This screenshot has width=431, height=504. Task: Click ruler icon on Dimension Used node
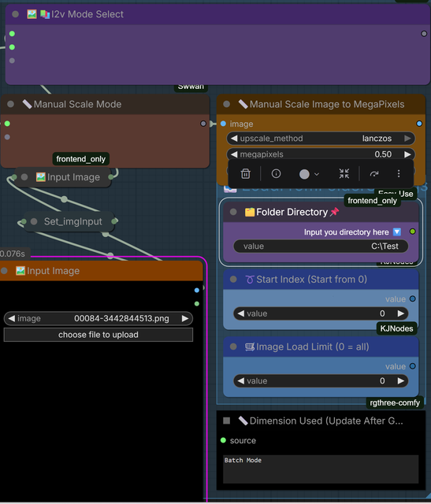pos(243,421)
